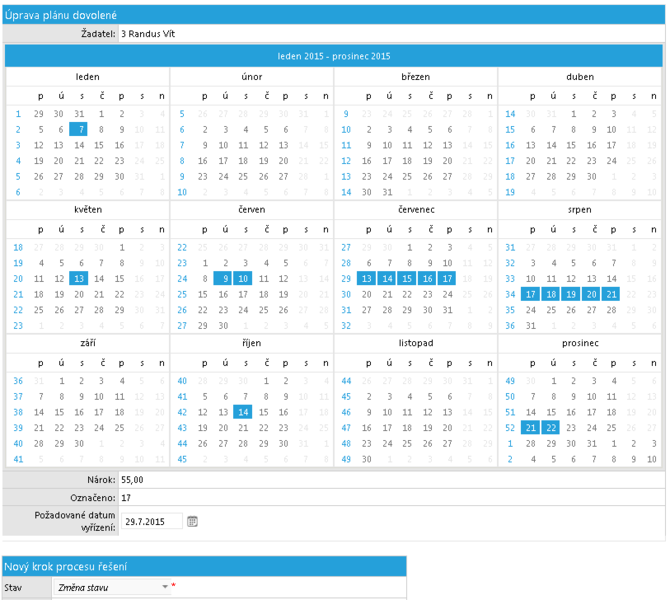Deselect highlighted day 13 in květen

click(78, 279)
